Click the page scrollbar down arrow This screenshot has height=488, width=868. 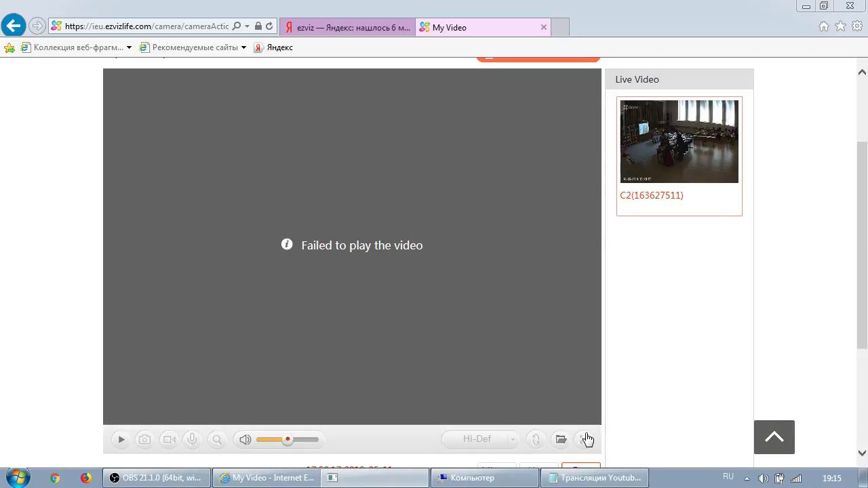point(862,453)
